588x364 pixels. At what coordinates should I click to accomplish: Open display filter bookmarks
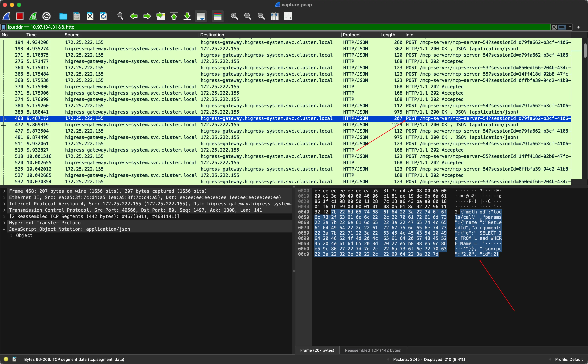(x=4, y=27)
